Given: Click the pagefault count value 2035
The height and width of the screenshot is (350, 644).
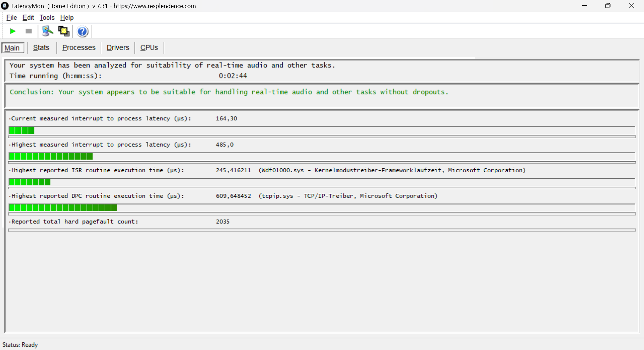Looking at the screenshot, I should pyautogui.click(x=223, y=222).
